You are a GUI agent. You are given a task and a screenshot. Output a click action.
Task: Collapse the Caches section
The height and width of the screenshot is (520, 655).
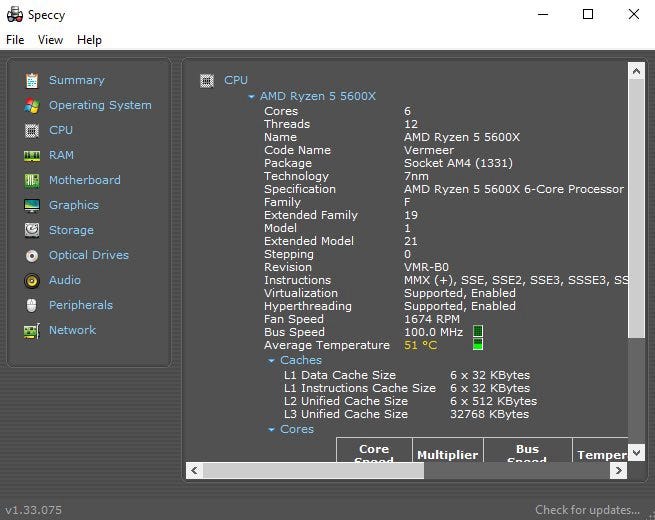271,361
